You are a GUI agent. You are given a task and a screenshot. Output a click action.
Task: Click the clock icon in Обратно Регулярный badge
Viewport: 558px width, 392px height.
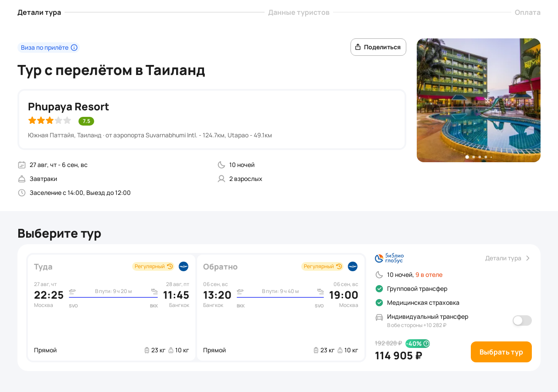click(x=339, y=266)
